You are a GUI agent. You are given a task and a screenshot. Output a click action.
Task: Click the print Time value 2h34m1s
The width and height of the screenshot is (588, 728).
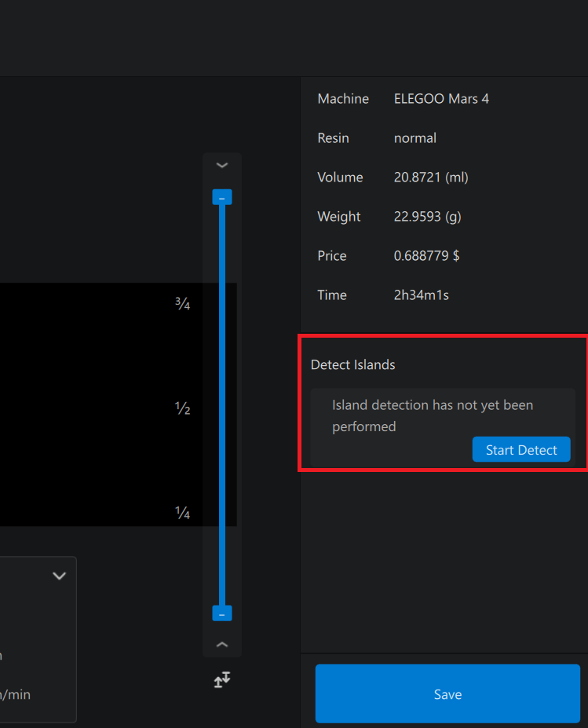coord(421,295)
